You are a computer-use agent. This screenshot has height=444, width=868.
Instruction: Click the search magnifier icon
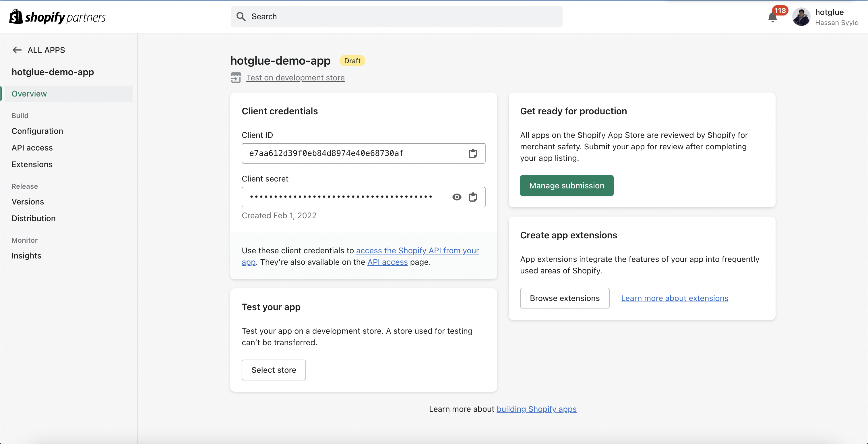pos(241,17)
